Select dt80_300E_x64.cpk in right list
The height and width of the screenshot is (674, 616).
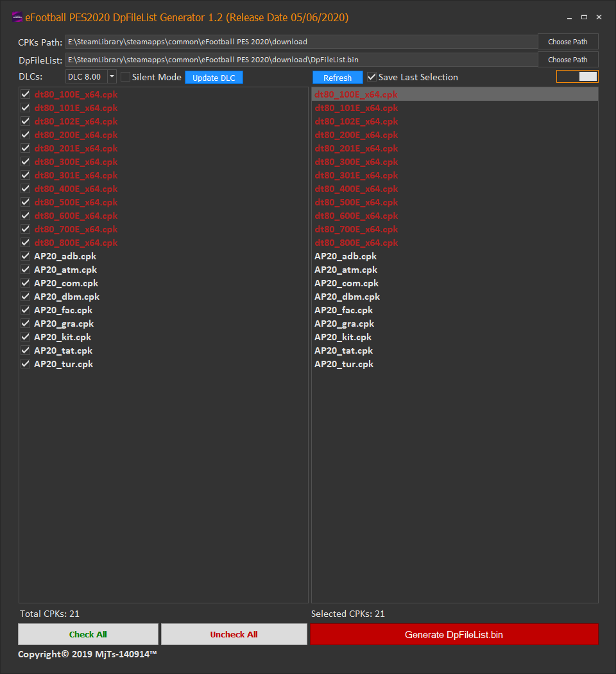(x=455, y=162)
